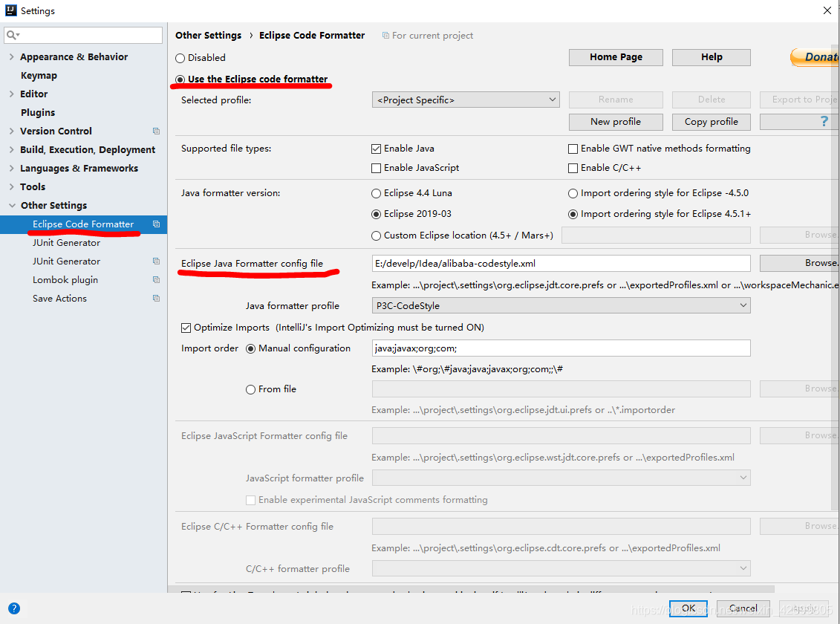The image size is (840, 624).
Task: Expand the Editor settings node
Action: (12, 94)
